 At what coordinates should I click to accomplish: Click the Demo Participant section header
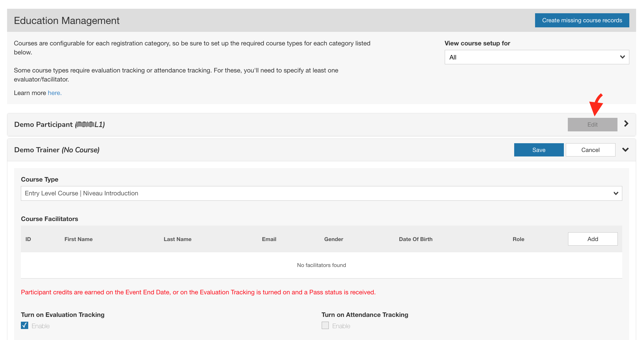point(59,124)
